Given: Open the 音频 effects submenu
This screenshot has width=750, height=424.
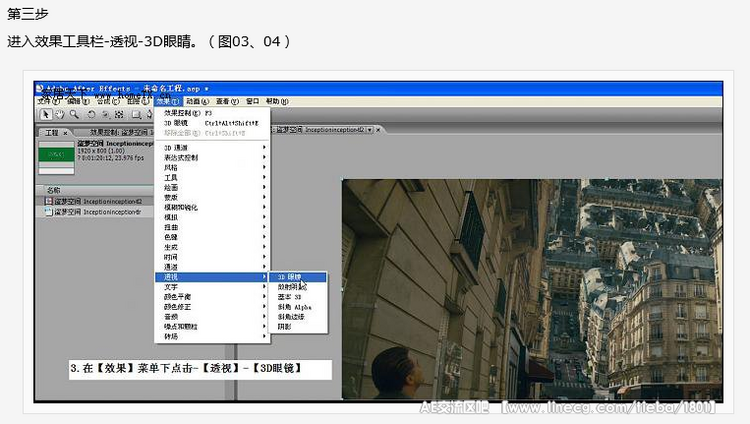Looking at the screenshot, I should tap(212, 317).
